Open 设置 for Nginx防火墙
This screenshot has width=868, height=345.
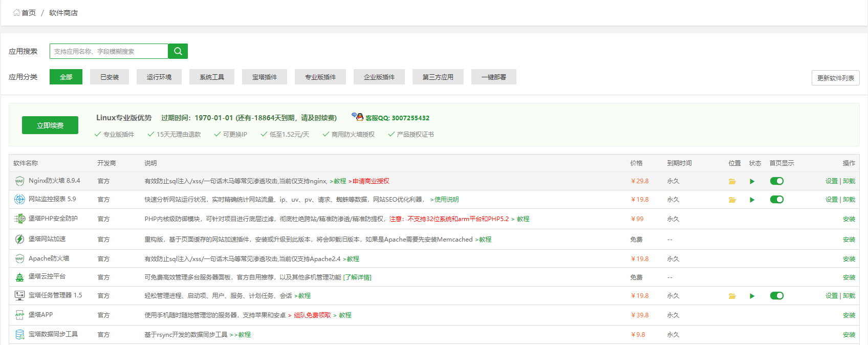tap(832, 181)
